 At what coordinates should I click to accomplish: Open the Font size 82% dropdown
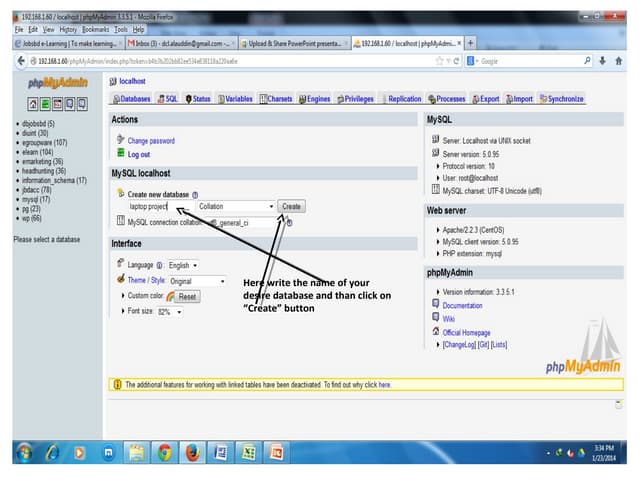point(170,312)
